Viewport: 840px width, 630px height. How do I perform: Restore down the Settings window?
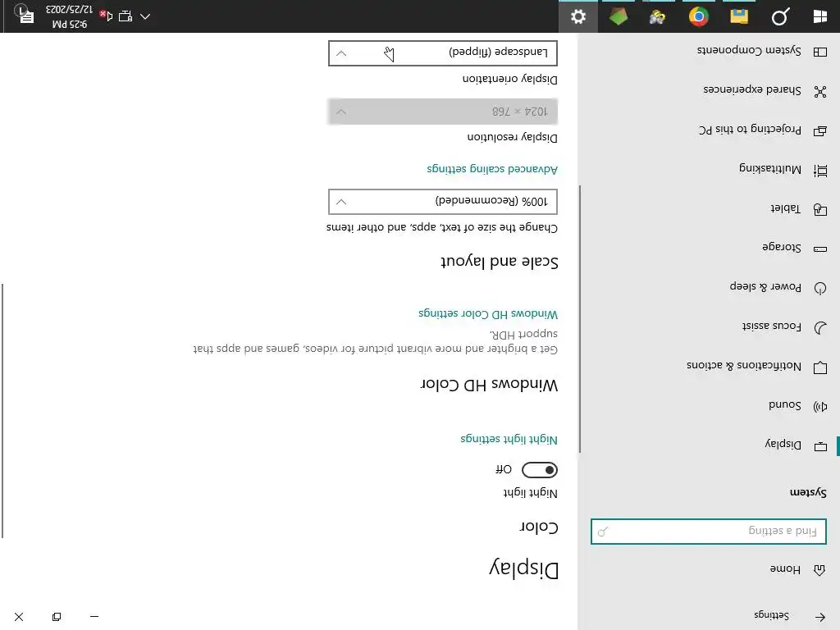coord(57,617)
